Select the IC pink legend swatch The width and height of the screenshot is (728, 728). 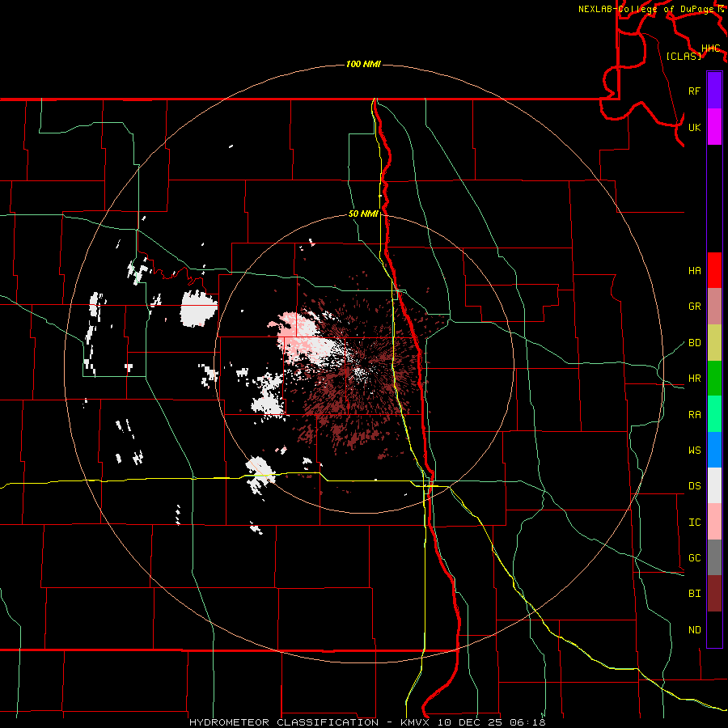[714, 522]
